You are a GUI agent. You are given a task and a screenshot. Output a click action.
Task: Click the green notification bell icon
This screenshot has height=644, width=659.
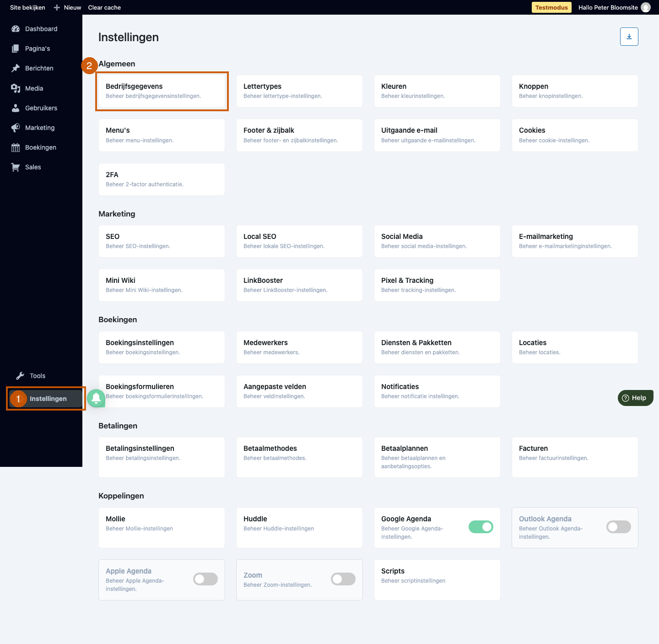pos(96,398)
